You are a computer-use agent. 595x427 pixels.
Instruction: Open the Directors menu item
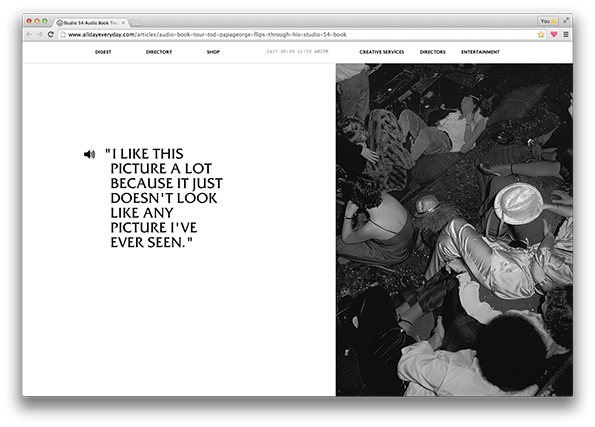pyautogui.click(x=433, y=52)
